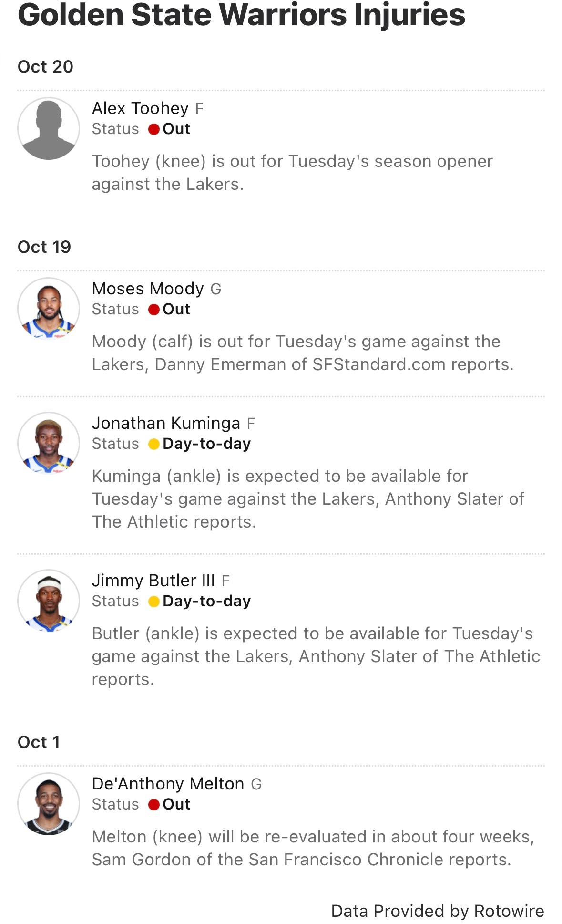Click yellow Day-to-day dot for Butler

coord(153,602)
